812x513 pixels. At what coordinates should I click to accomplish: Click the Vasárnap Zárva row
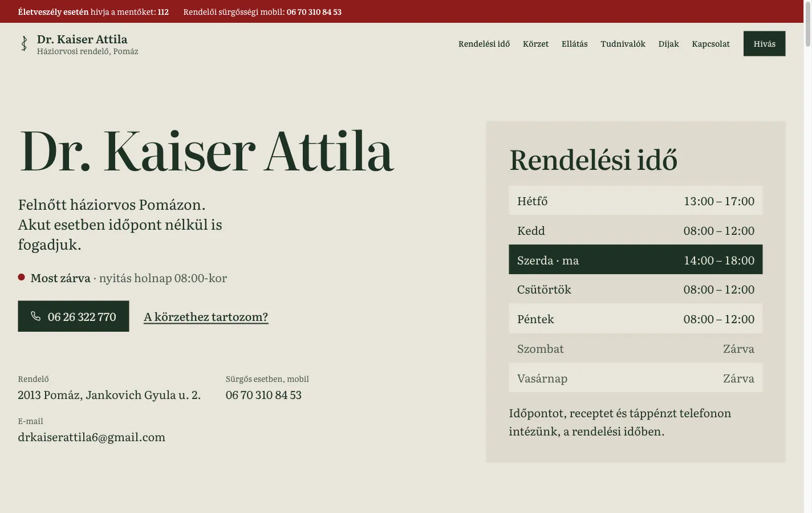[x=635, y=378]
